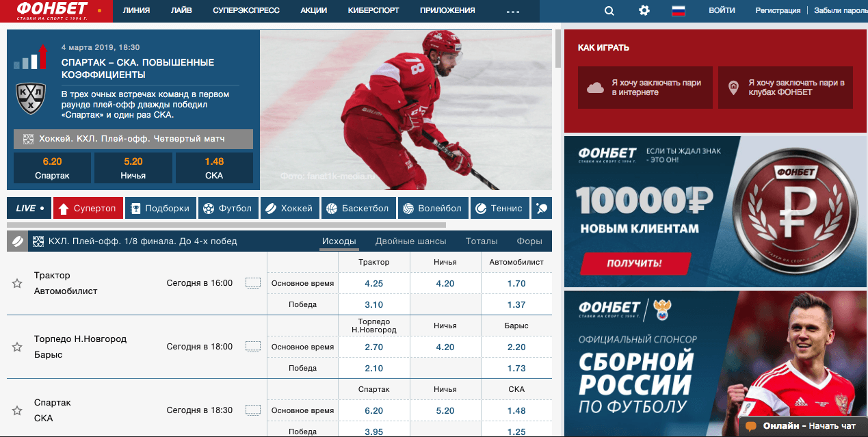Viewport: 868px width, 437px height.
Task: Change language via Russian flag icon
Action: coord(679,10)
